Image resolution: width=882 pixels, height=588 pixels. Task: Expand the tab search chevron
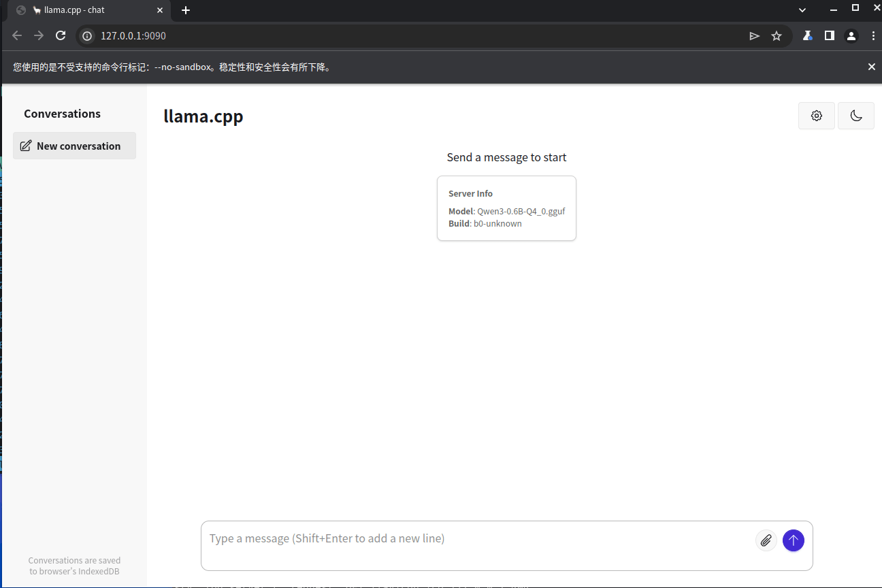click(x=802, y=10)
